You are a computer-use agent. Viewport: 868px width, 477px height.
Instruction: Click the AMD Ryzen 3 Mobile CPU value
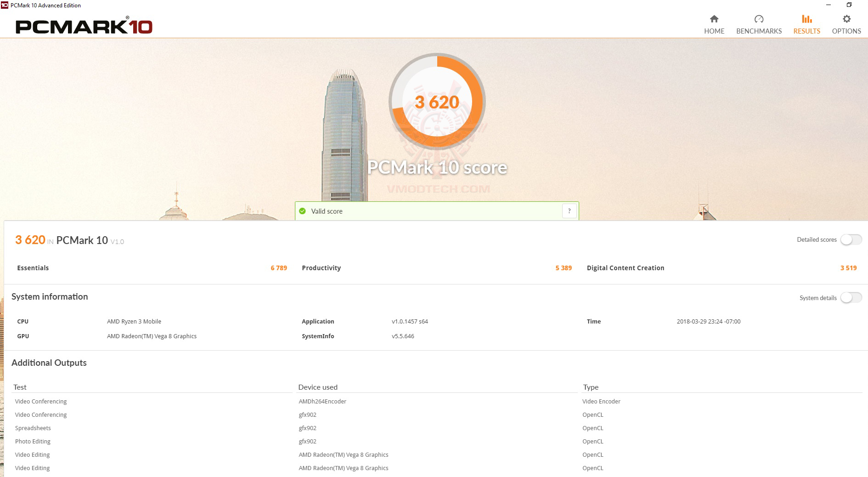point(134,321)
